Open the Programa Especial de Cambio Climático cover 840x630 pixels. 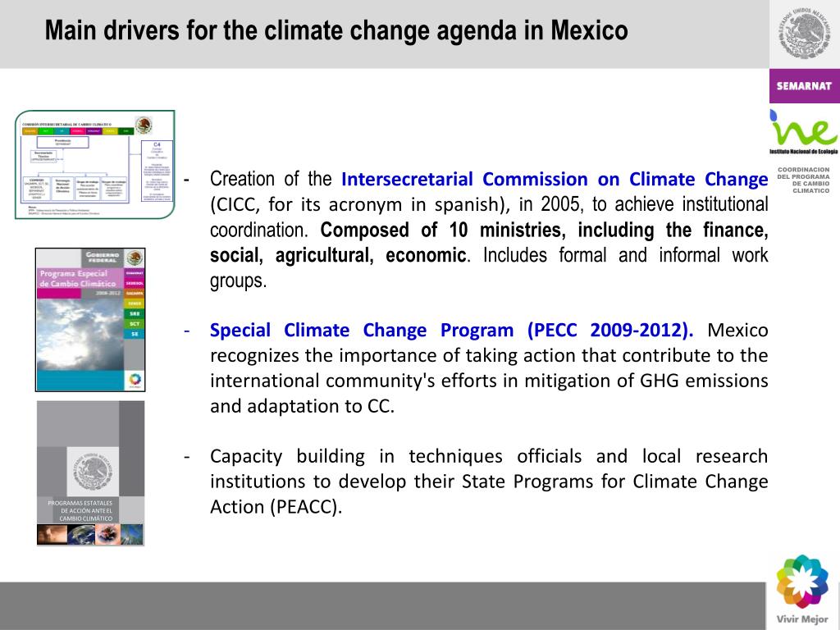pos(90,320)
